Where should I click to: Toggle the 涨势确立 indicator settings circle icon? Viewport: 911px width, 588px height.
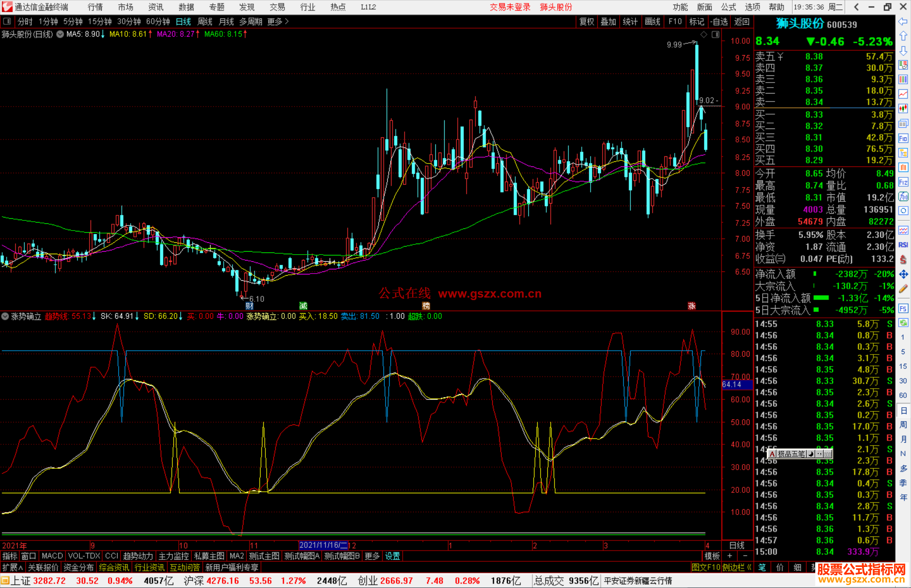(x=5, y=316)
